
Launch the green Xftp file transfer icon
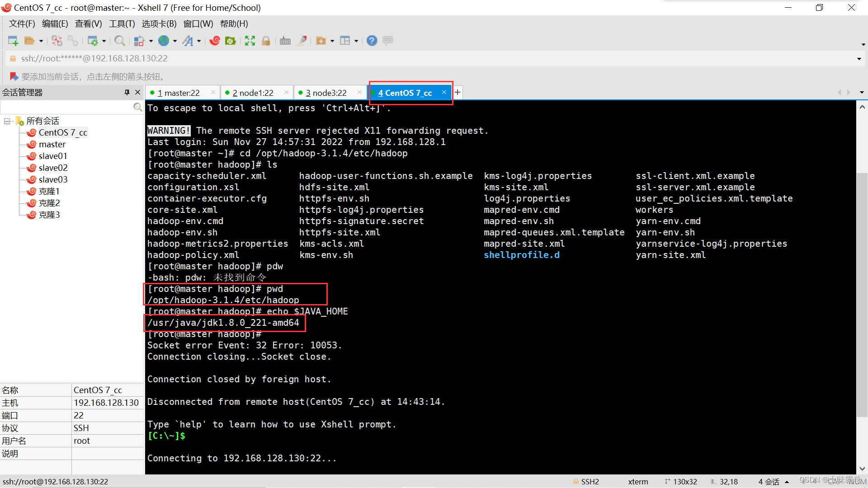[x=231, y=41]
